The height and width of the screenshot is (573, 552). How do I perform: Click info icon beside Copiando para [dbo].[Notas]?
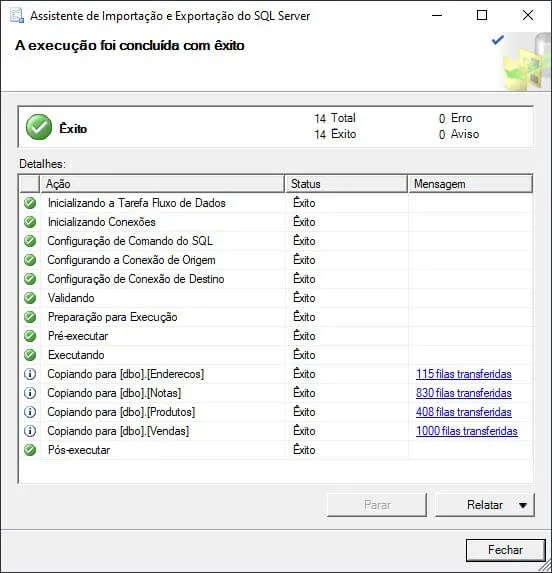click(30, 393)
